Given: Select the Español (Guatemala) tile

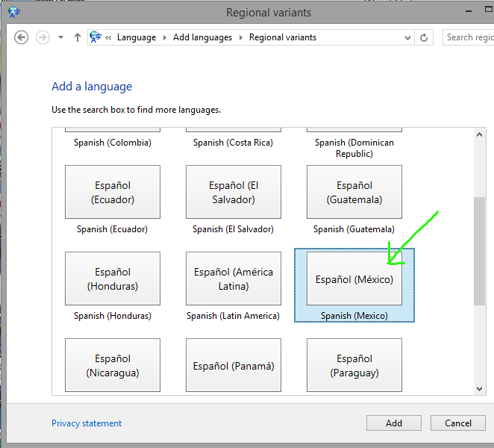Looking at the screenshot, I should click(x=354, y=192).
